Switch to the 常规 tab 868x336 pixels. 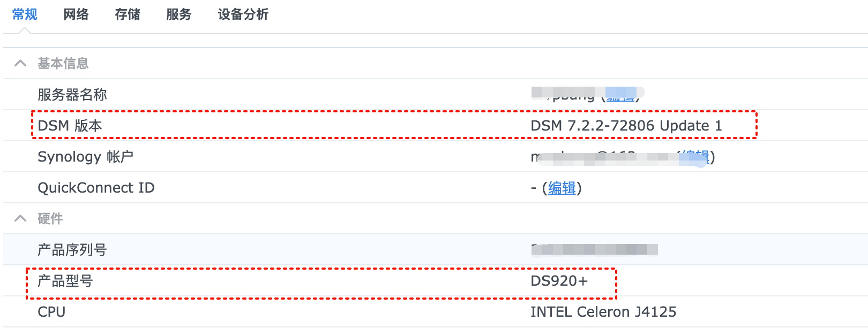(25, 14)
